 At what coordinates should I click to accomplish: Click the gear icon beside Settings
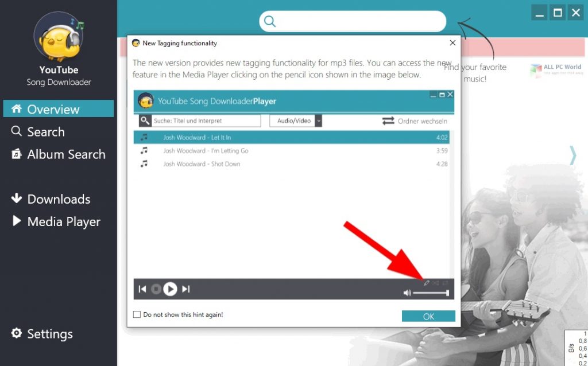click(16, 333)
